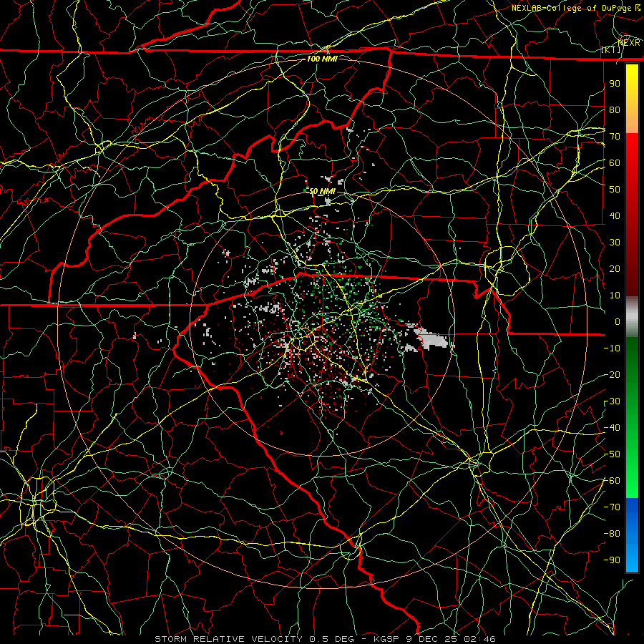
Task: Select the -90 value on velocity scale
Action: coord(612,560)
